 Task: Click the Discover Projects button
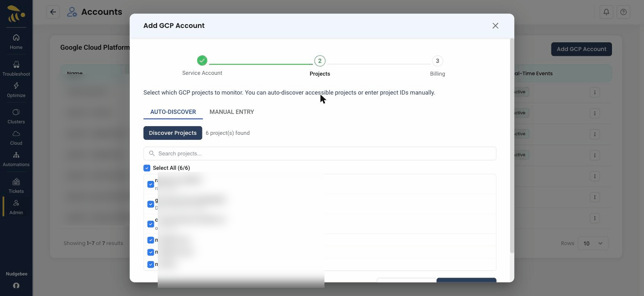[x=172, y=133]
